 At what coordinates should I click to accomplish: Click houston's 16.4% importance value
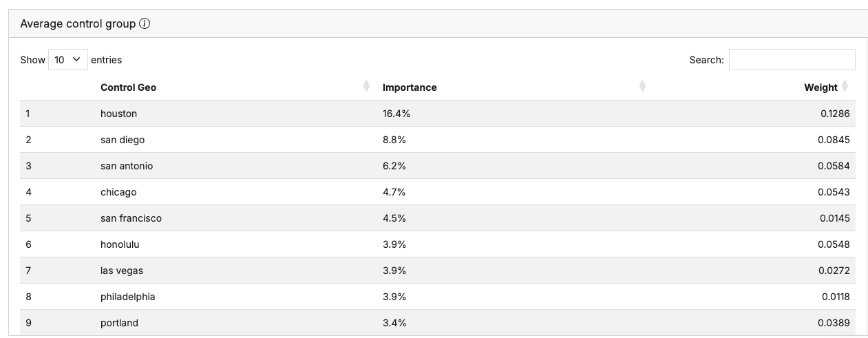(396, 114)
